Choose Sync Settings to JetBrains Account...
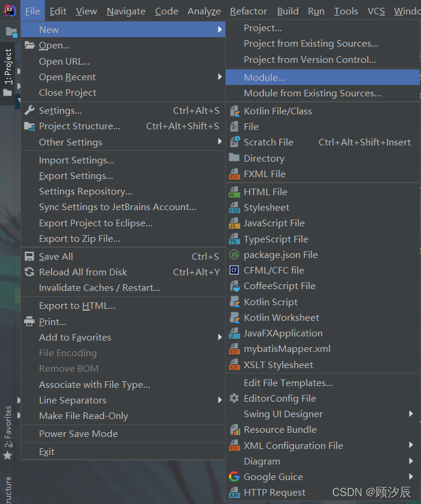Image resolution: width=421 pixels, height=504 pixels. pos(123,207)
